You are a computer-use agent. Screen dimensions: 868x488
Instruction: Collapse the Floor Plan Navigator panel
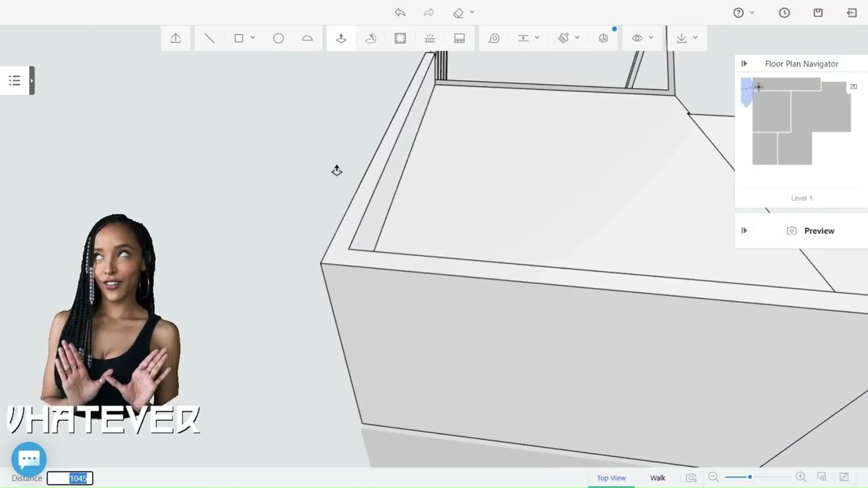click(x=744, y=64)
